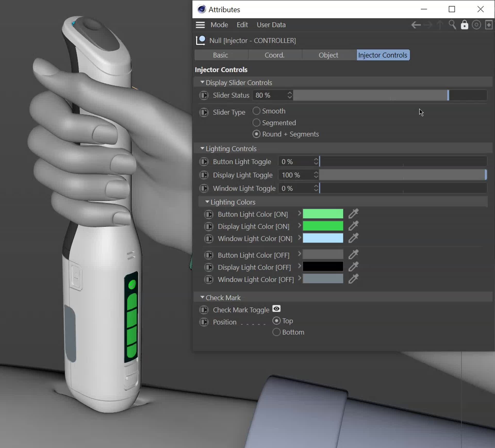Collapse the Display Slider Controls section
495x448 pixels.
coord(202,82)
